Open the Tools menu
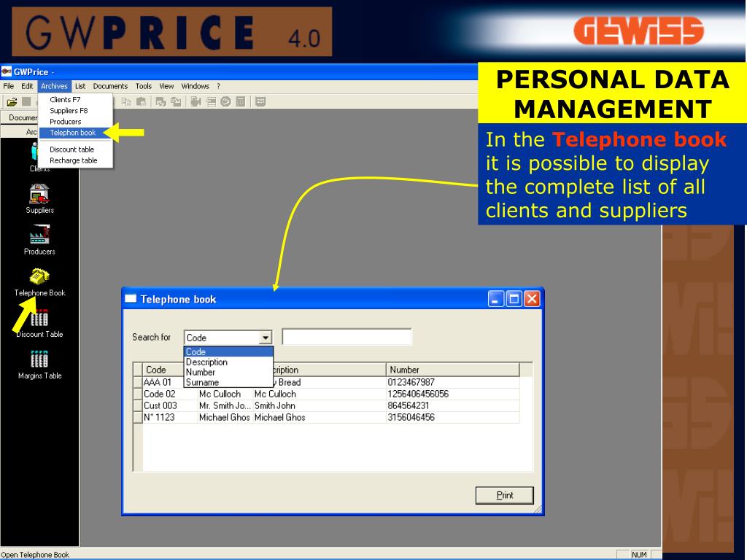The width and height of the screenshot is (747, 560). (x=144, y=86)
